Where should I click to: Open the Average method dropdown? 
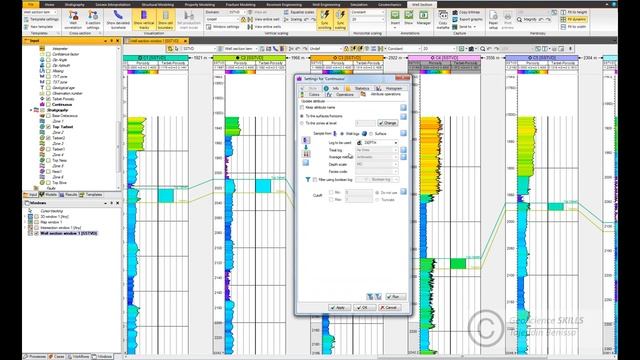(x=377, y=157)
